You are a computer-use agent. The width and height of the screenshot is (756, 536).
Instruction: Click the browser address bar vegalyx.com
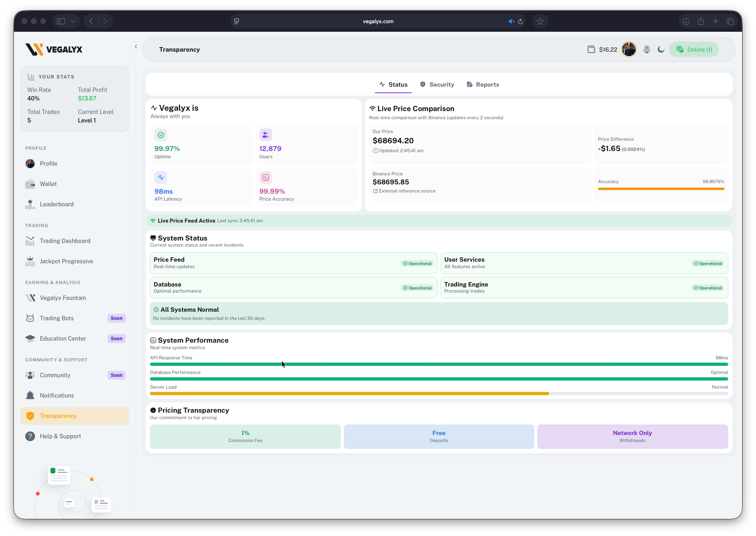click(x=378, y=21)
